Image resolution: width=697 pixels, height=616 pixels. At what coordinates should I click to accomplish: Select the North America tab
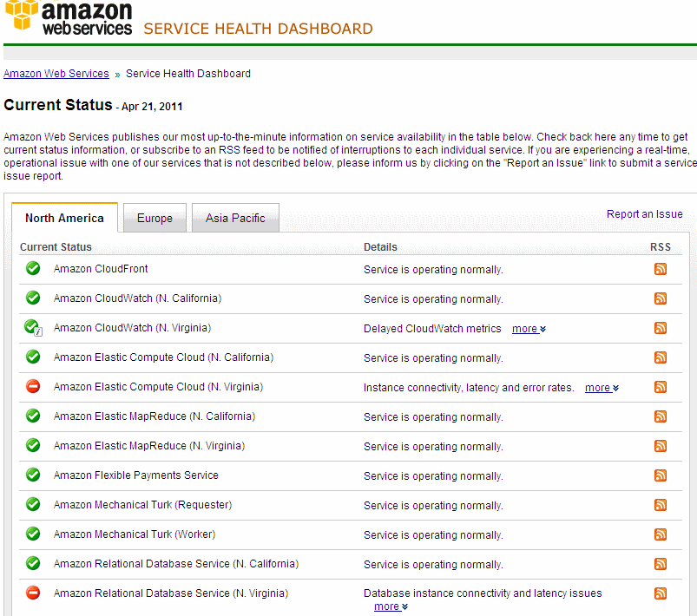click(x=64, y=218)
